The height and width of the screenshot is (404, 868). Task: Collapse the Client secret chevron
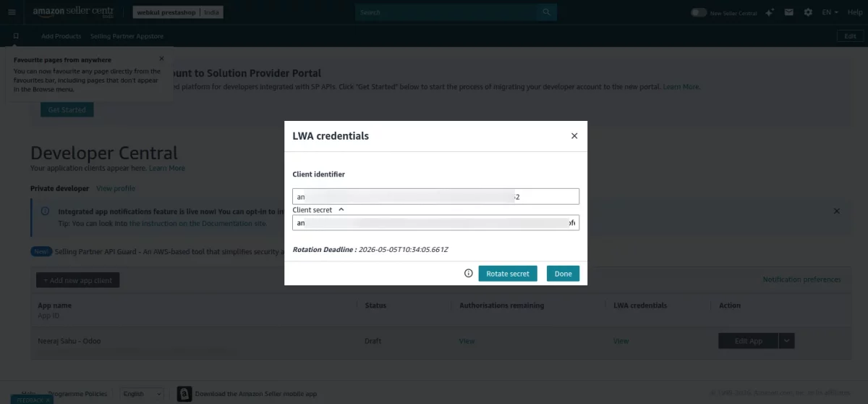[x=341, y=209]
